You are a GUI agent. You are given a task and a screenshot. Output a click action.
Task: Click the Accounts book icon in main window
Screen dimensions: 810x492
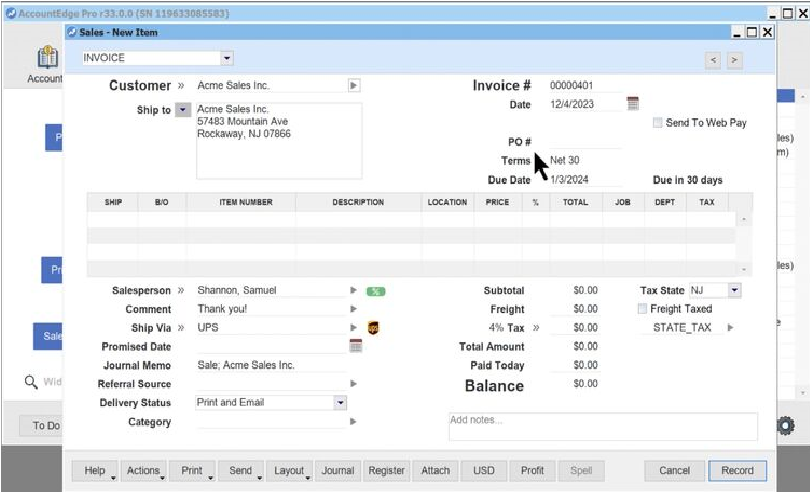click(x=48, y=57)
